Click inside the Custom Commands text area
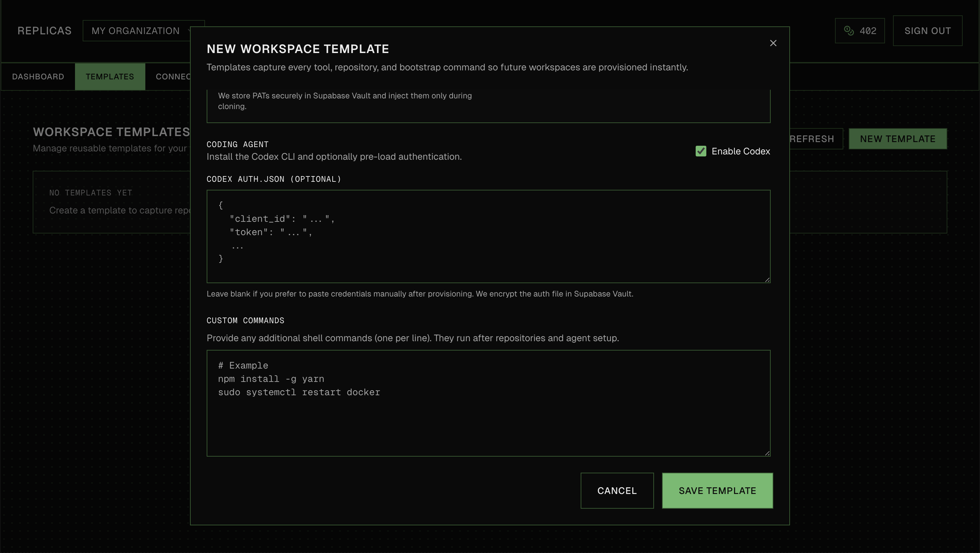The width and height of the screenshot is (980, 553). 488,419
